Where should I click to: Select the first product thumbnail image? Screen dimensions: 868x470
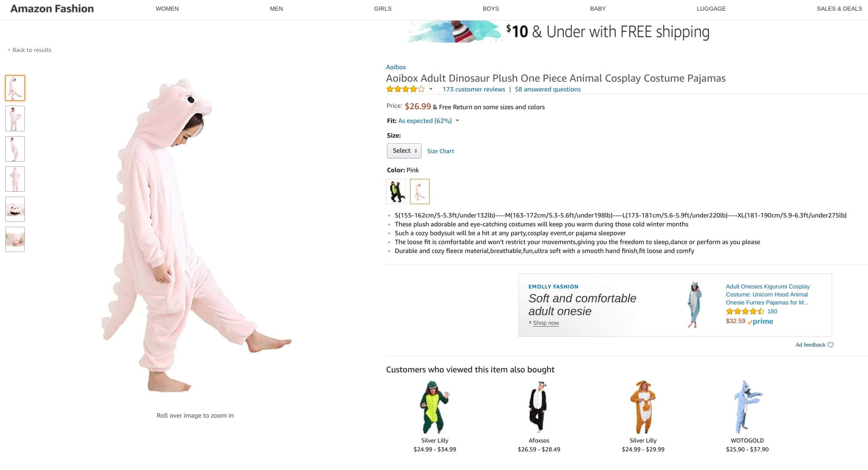(15, 88)
